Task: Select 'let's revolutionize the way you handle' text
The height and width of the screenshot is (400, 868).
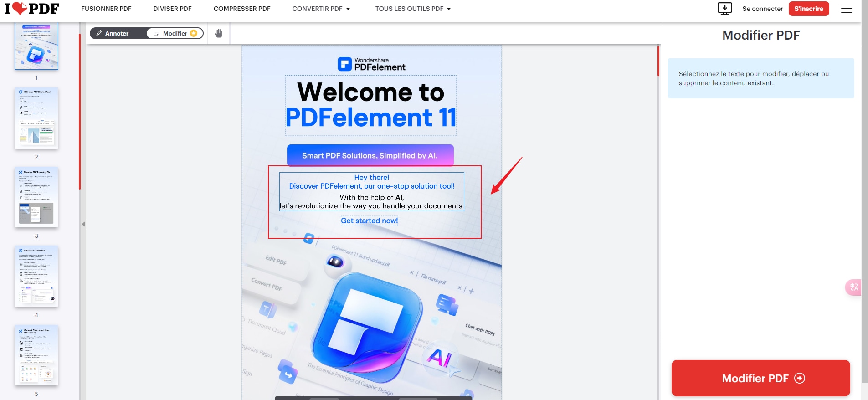Action: click(342, 206)
